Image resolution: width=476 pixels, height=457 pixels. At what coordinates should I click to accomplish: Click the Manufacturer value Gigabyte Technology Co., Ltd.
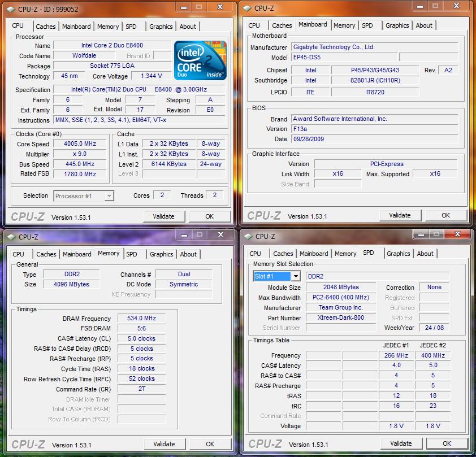pos(375,47)
